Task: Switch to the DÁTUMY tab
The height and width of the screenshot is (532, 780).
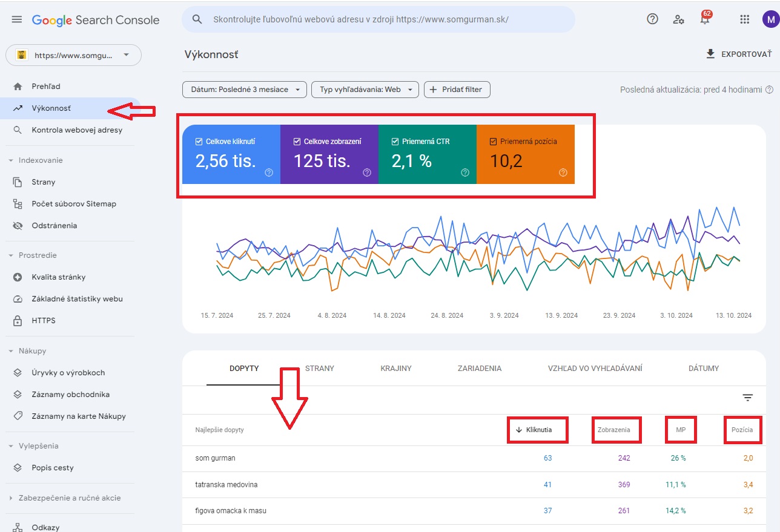Action: (704, 368)
